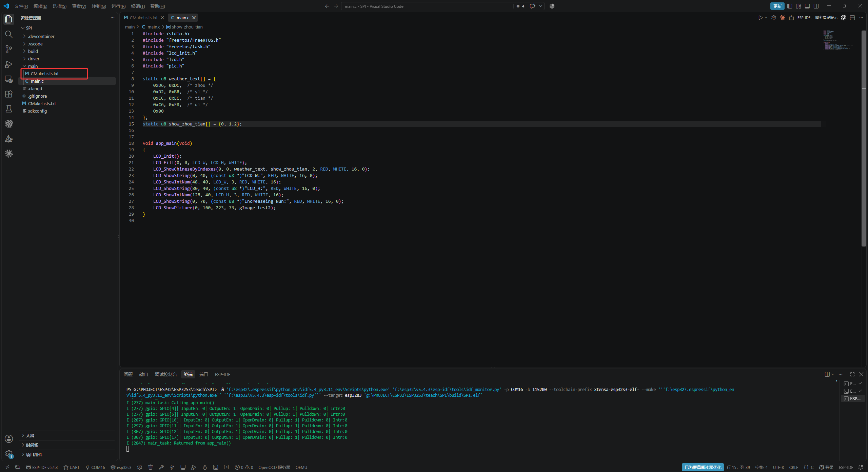This screenshot has height=472, width=868.
Task: Switch to the 调试控制台 panel tab
Action: (x=166, y=374)
